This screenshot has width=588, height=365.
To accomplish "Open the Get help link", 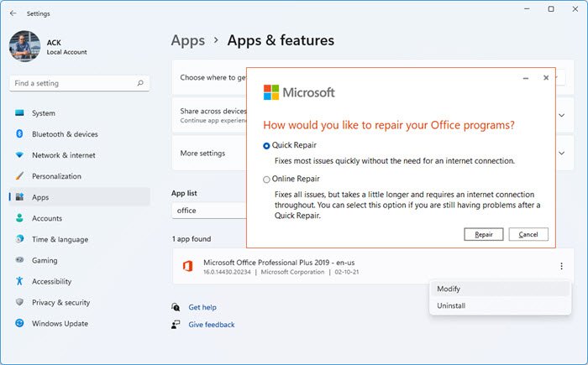I will (x=202, y=308).
